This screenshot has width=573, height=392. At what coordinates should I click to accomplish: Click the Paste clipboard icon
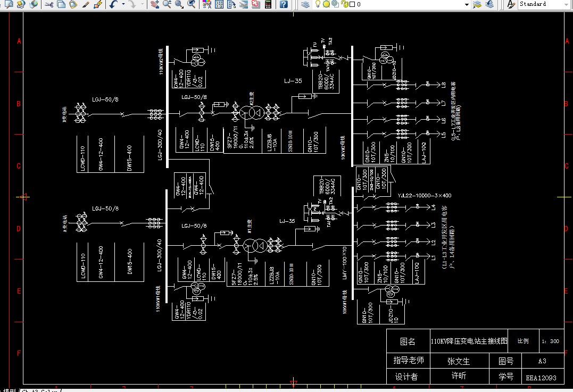(73, 4)
